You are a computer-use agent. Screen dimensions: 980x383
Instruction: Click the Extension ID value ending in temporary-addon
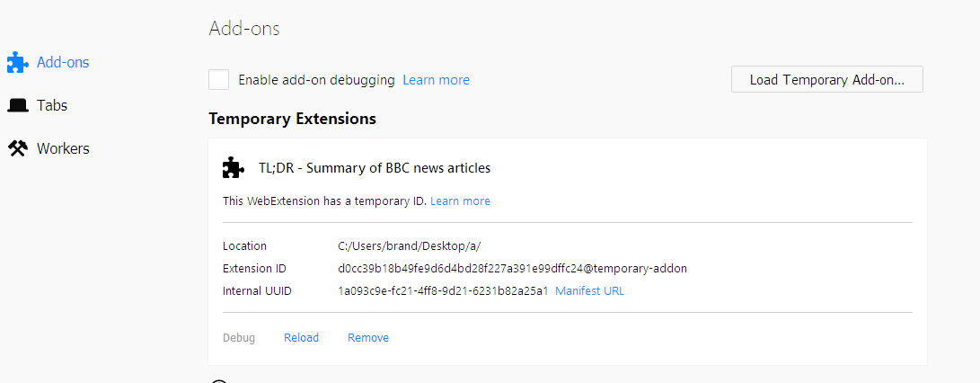512,269
